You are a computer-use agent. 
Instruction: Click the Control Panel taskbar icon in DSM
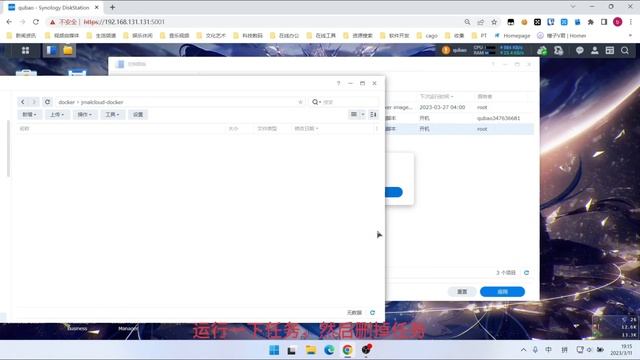coord(51,50)
